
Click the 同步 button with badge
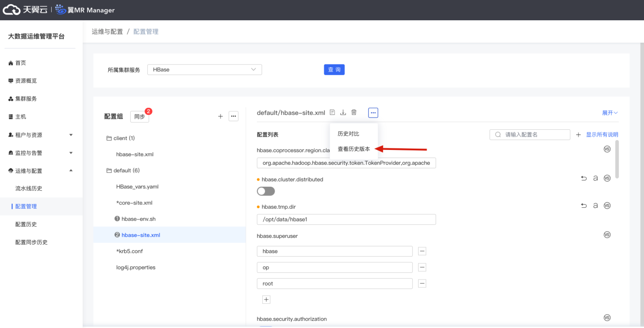[140, 116]
